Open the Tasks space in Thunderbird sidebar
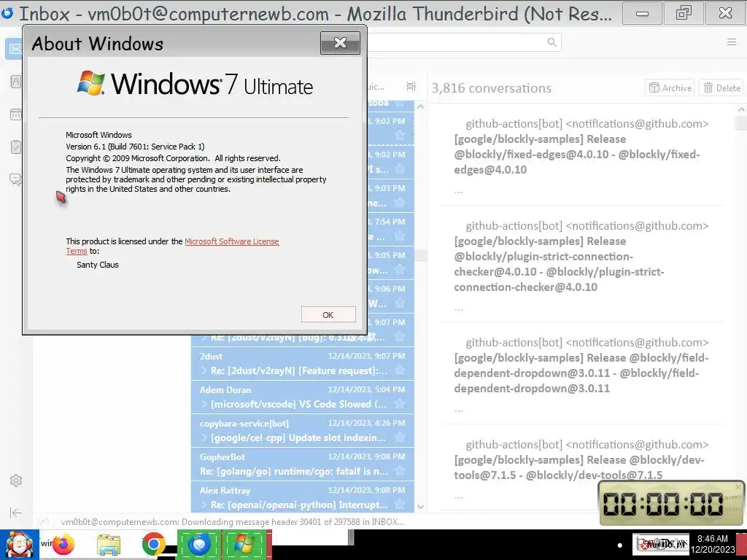 point(15,147)
